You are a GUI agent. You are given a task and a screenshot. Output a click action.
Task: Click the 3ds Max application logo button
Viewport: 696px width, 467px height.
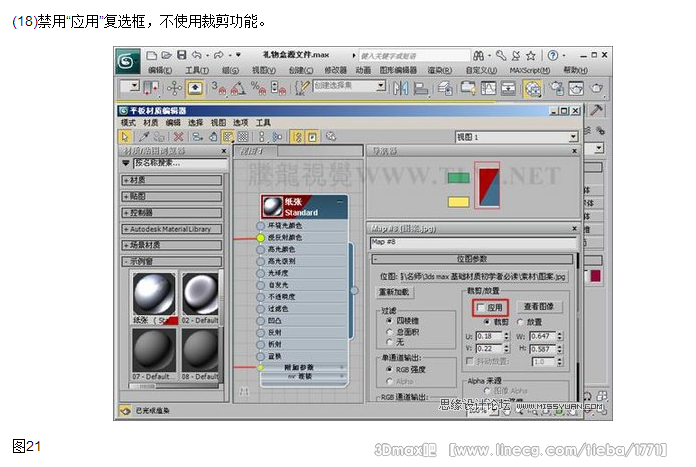(128, 61)
